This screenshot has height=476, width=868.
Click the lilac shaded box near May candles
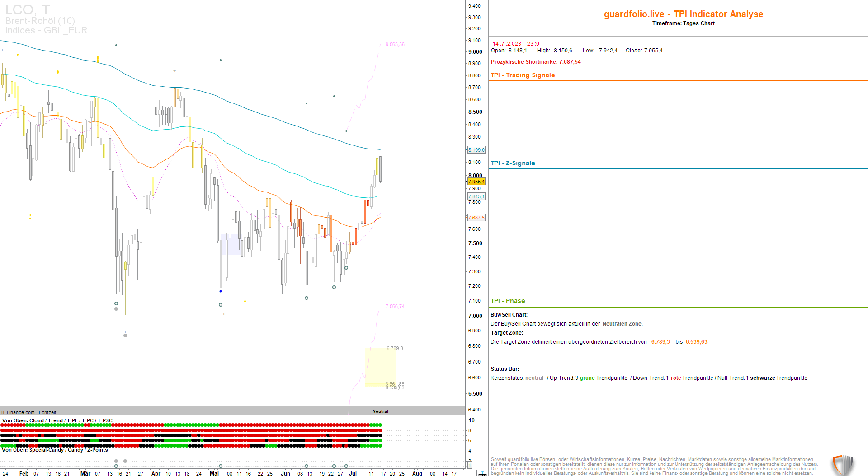click(x=231, y=244)
